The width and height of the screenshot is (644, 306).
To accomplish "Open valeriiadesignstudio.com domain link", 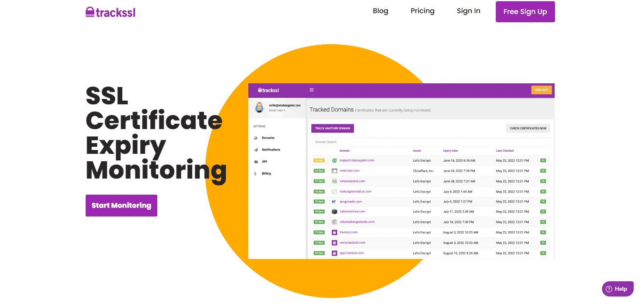I will pos(357,222).
